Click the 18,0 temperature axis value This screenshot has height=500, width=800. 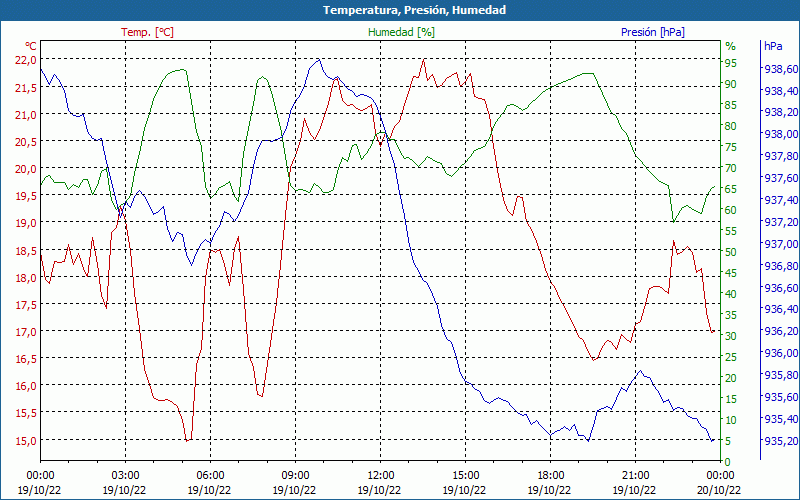tap(24, 278)
